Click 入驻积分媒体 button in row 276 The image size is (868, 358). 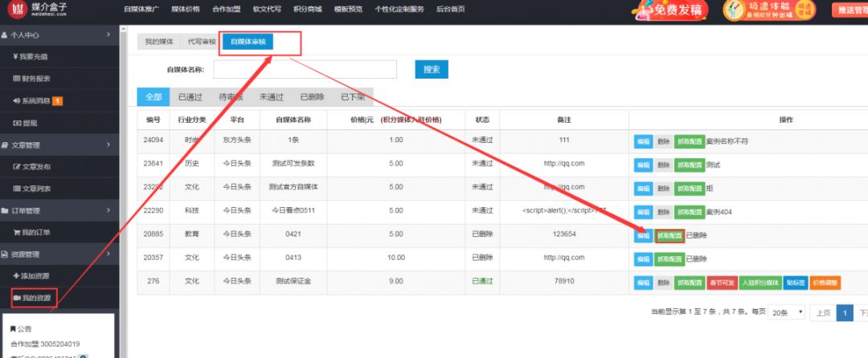tap(760, 283)
